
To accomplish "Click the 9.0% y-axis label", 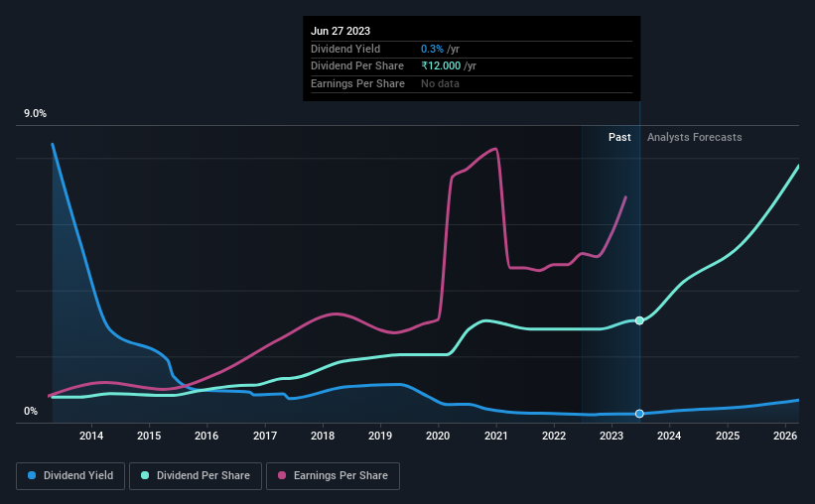I will tap(35, 114).
